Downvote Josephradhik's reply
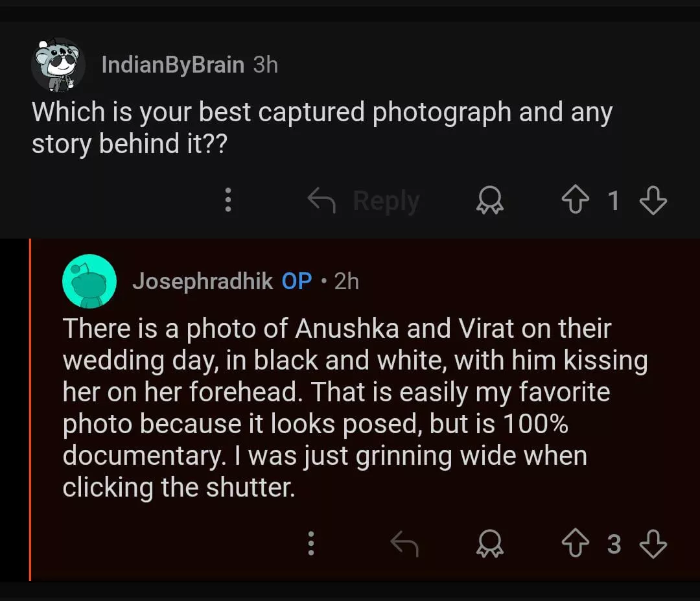This screenshot has height=601, width=700. pos(653,545)
